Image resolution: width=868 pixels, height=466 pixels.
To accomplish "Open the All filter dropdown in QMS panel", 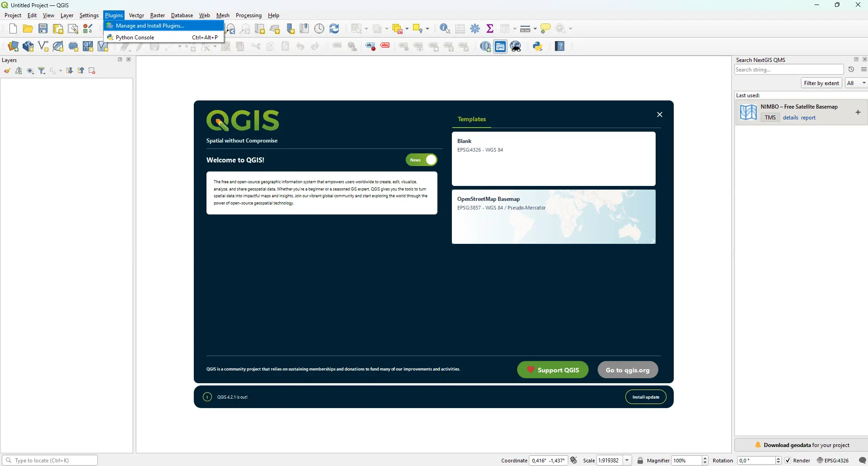I will 856,83.
